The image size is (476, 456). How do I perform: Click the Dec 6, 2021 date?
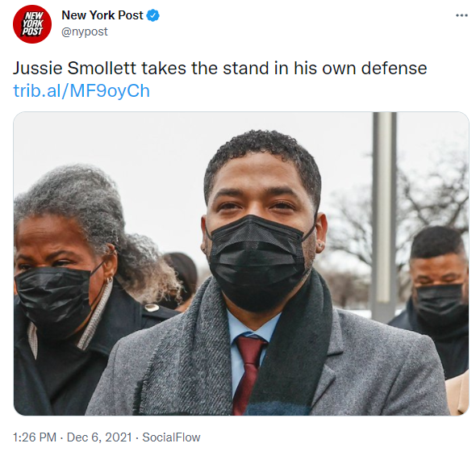coord(99,437)
